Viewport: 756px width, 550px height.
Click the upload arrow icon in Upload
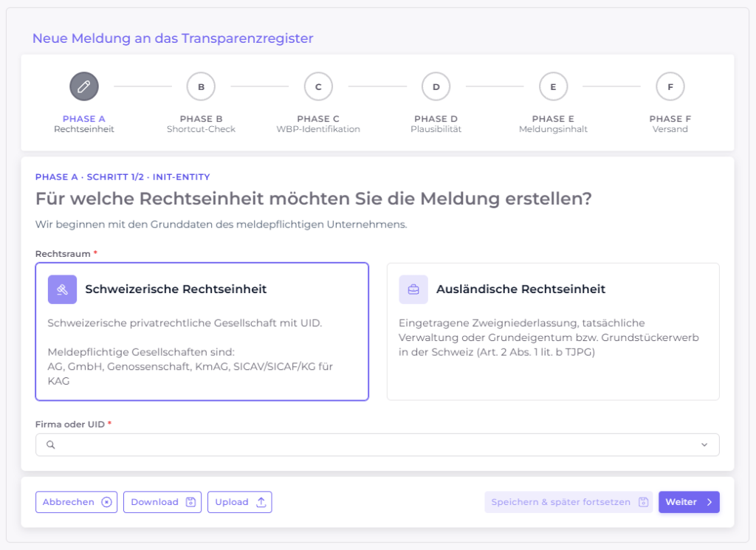tap(261, 502)
